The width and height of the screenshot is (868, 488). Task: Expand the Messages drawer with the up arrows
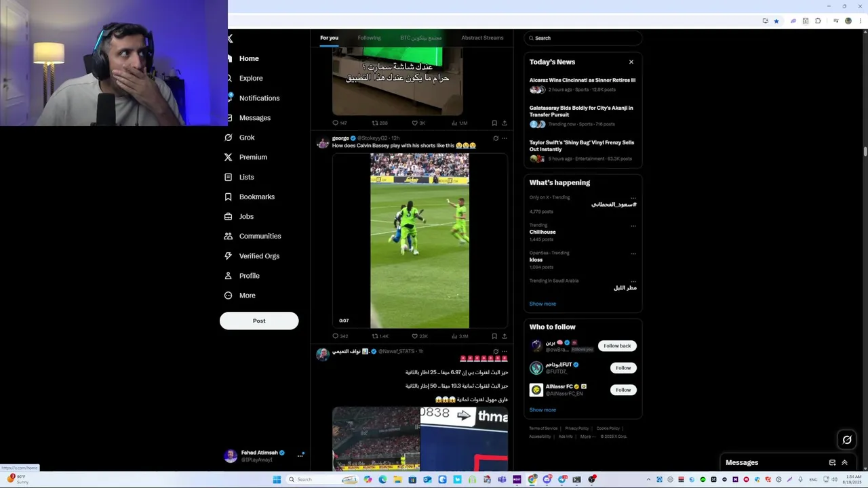[845, 462]
